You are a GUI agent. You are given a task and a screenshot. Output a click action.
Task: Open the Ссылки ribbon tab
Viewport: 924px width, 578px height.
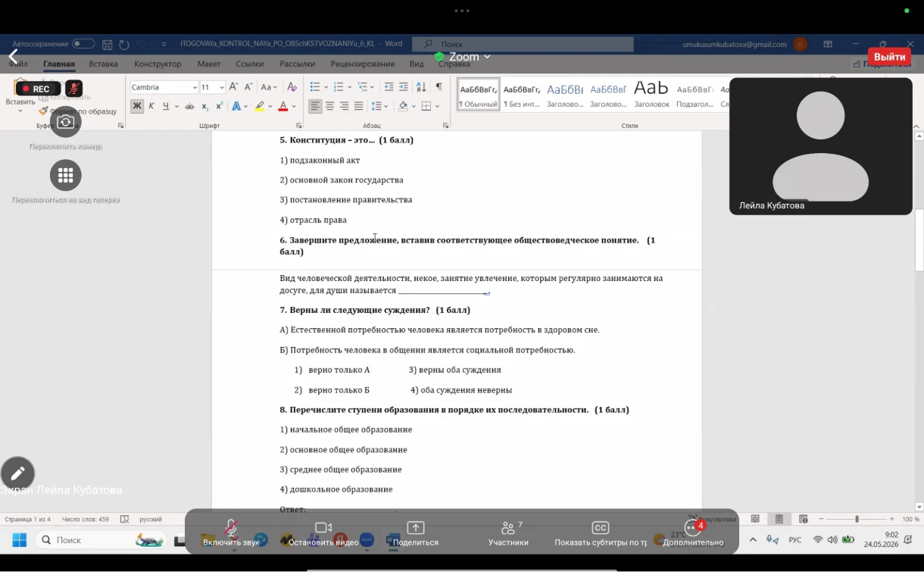[250, 64]
